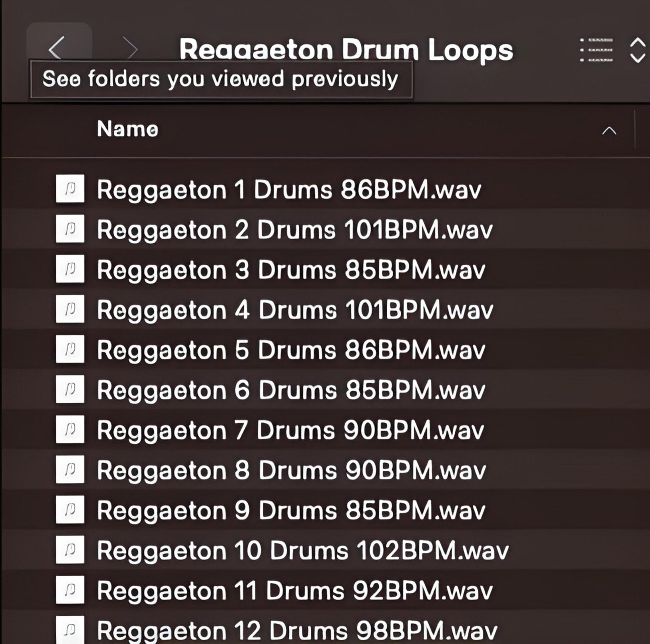Click audio file icon of Reggaeton 10 Drums
The height and width of the screenshot is (644, 650).
point(70,549)
